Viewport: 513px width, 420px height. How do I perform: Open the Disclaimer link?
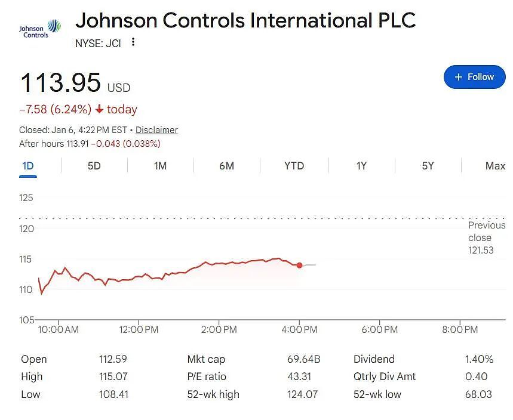tap(156, 130)
